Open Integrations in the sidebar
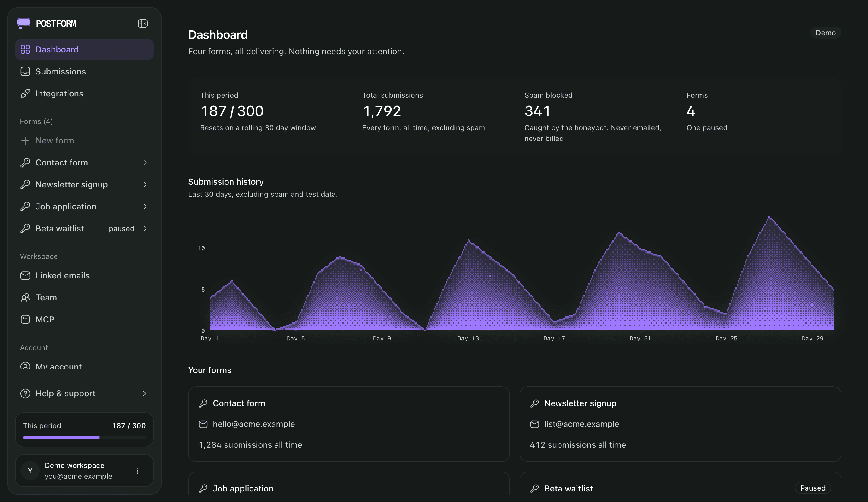This screenshot has width=868, height=502. pos(84,94)
